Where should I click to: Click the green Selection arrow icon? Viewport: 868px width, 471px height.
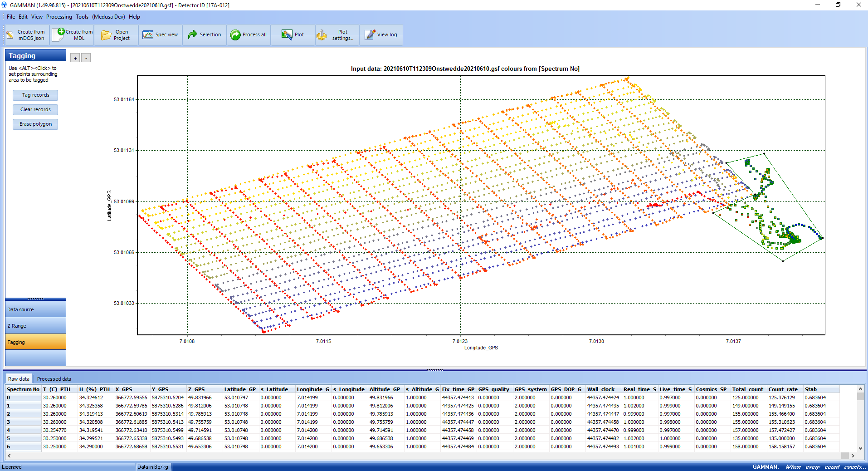click(193, 35)
